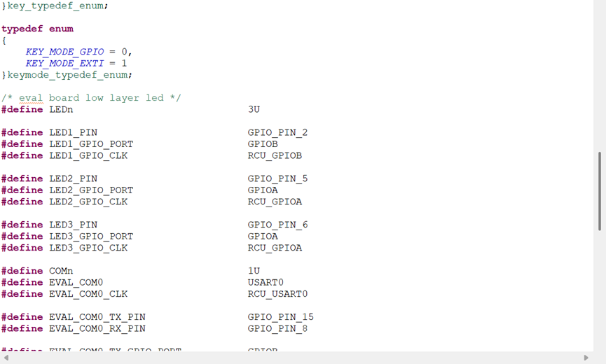606x364 pixels.
Task: Click the horizontal scrollbar right arrow
Action: pyautogui.click(x=586, y=358)
